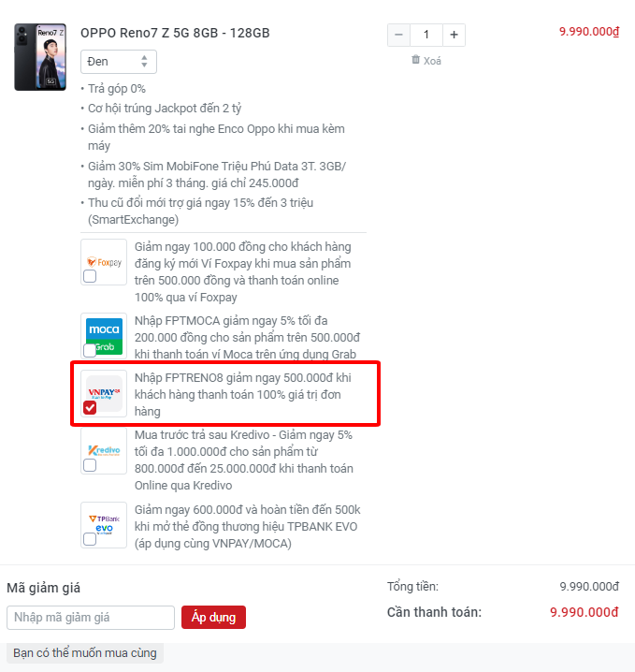Enable the Foxpay promotion checkbox
This screenshot has height=672, width=635.
coord(90,276)
